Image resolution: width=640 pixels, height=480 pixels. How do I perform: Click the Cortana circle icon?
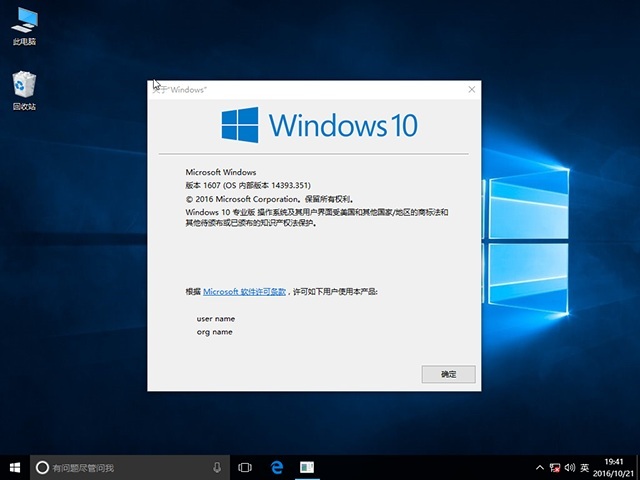click(42, 467)
